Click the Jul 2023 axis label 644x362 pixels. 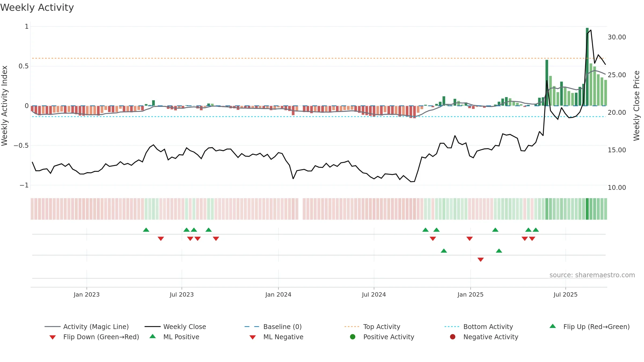coord(182,294)
